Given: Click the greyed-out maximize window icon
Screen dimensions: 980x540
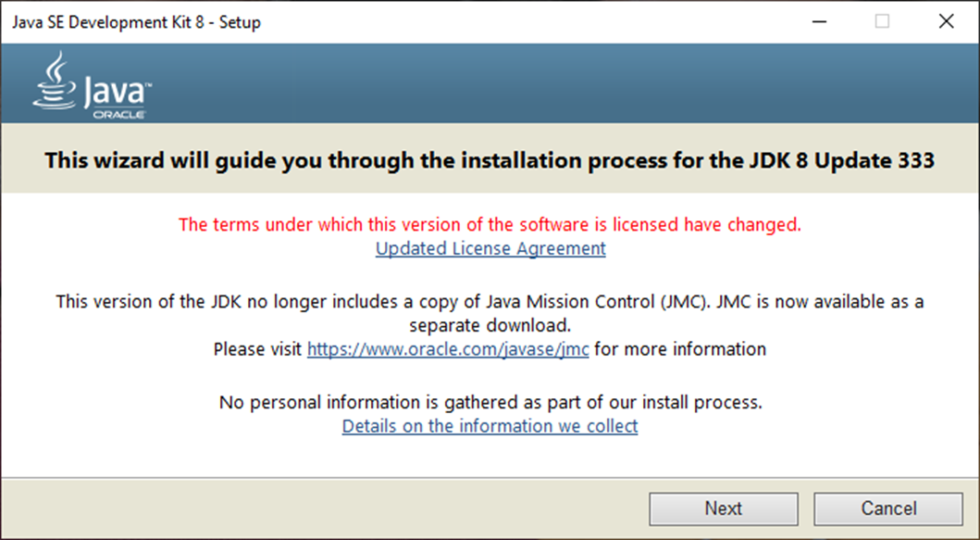Looking at the screenshot, I should coord(882,21).
